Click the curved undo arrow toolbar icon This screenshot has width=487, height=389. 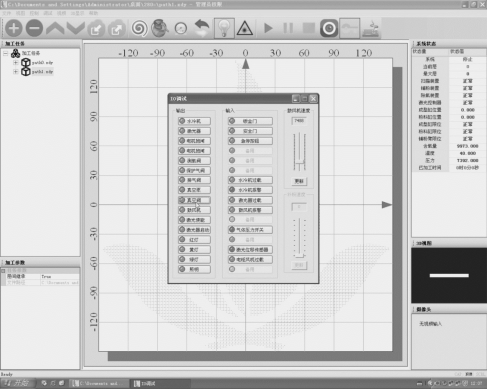pos(202,28)
